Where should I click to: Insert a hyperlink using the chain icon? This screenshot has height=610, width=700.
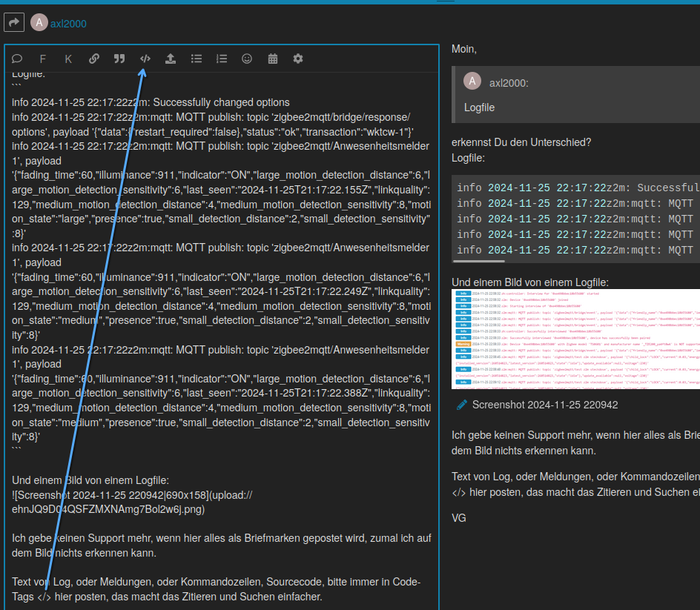coord(94,59)
